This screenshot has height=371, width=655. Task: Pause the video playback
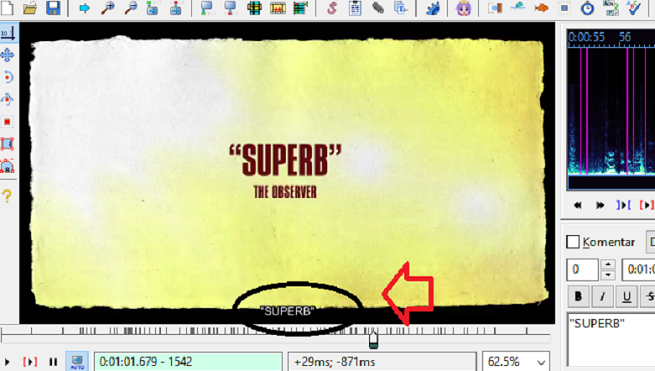click(53, 361)
